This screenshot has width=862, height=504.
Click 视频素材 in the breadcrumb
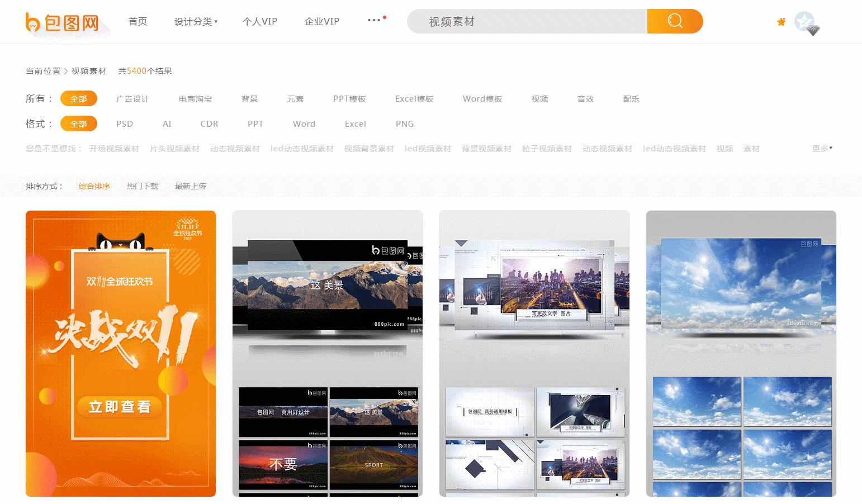coord(89,71)
